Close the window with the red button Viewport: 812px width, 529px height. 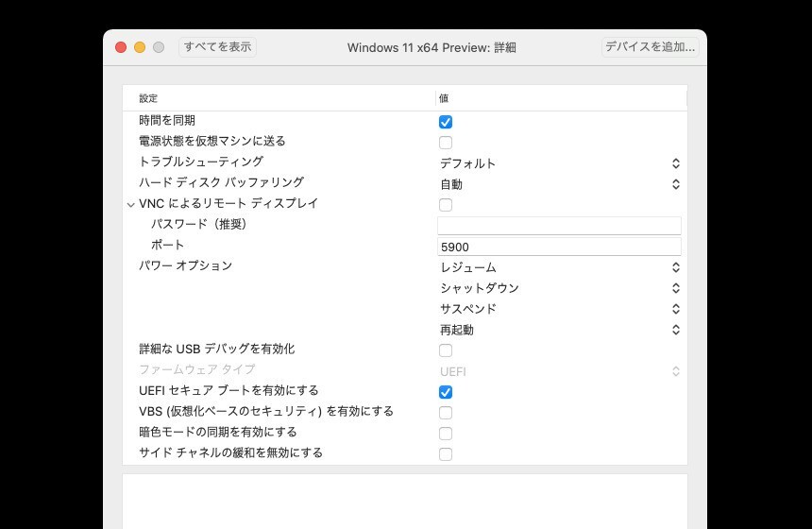pyautogui.click(x=121, y=47)
